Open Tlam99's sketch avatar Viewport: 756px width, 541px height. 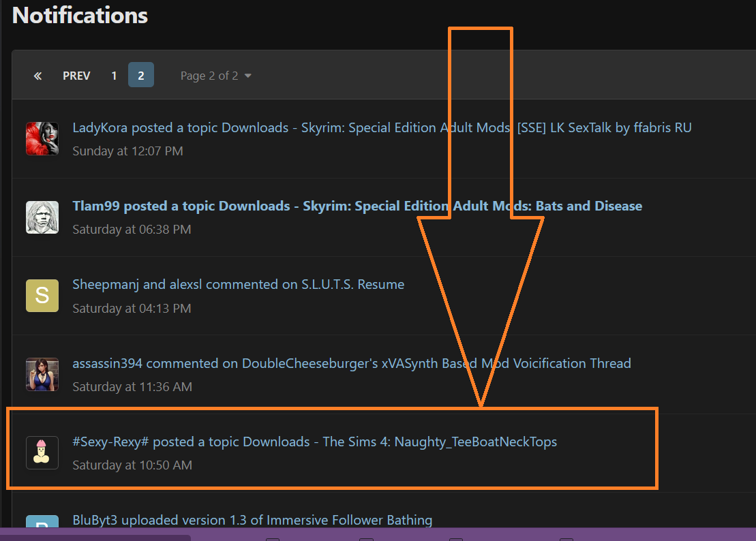[x=42, y=217]
